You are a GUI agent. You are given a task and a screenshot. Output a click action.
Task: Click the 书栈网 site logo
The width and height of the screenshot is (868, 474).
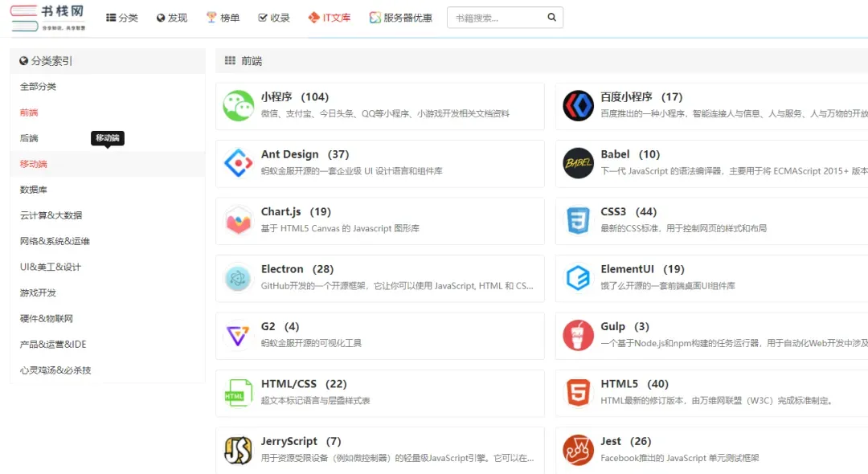click(x=48, y=18)
